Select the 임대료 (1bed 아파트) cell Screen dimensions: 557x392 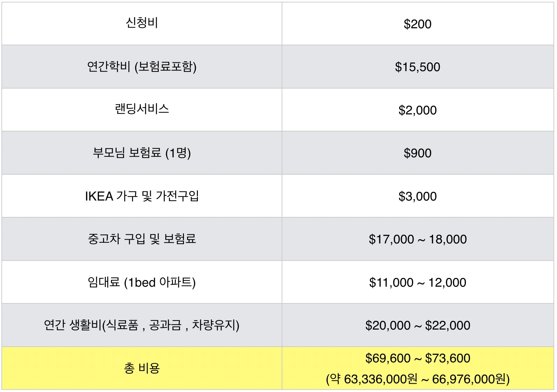(x=142, y=282)
